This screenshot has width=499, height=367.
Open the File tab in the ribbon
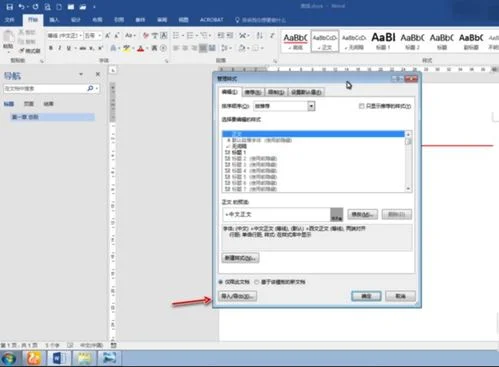coord(10,20)
